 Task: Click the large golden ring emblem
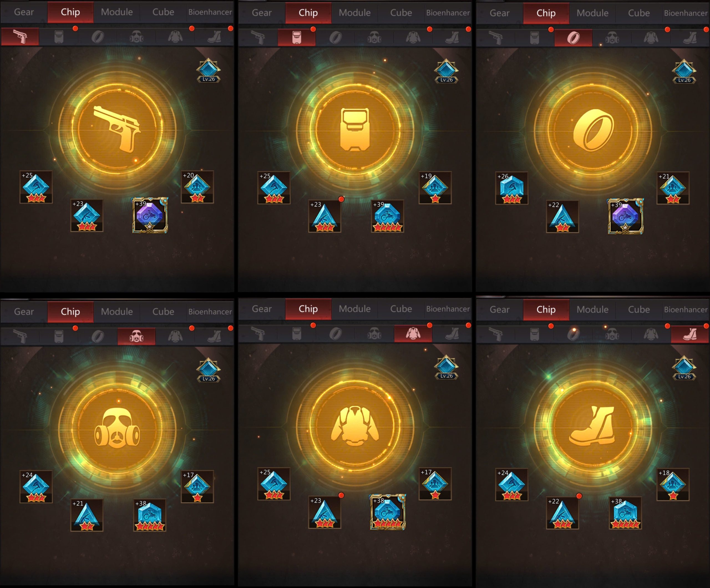coord(593,130)
